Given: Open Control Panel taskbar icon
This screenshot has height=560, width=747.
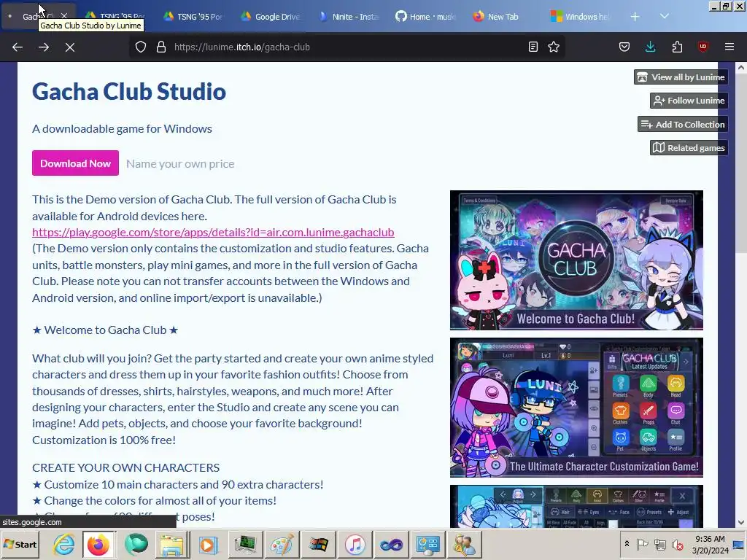Looking at the screenshot, I should [x=427, y=545].
